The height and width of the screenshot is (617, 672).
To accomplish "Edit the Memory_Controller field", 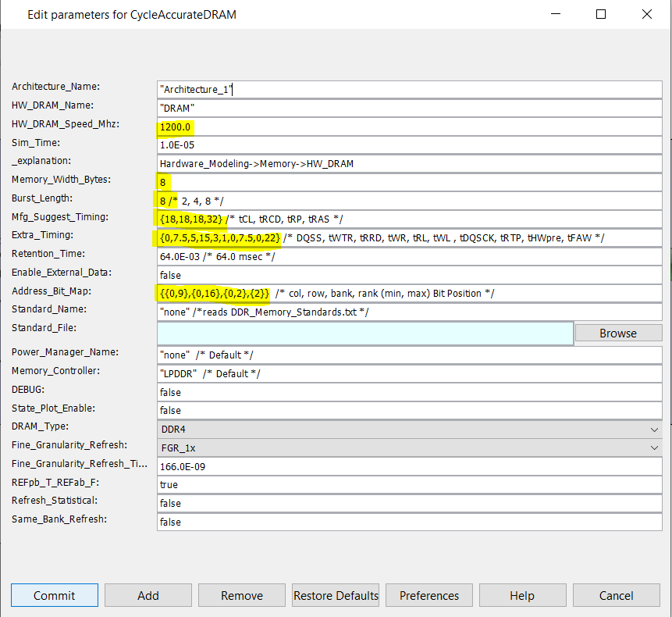I will click(x=410, y=374).
